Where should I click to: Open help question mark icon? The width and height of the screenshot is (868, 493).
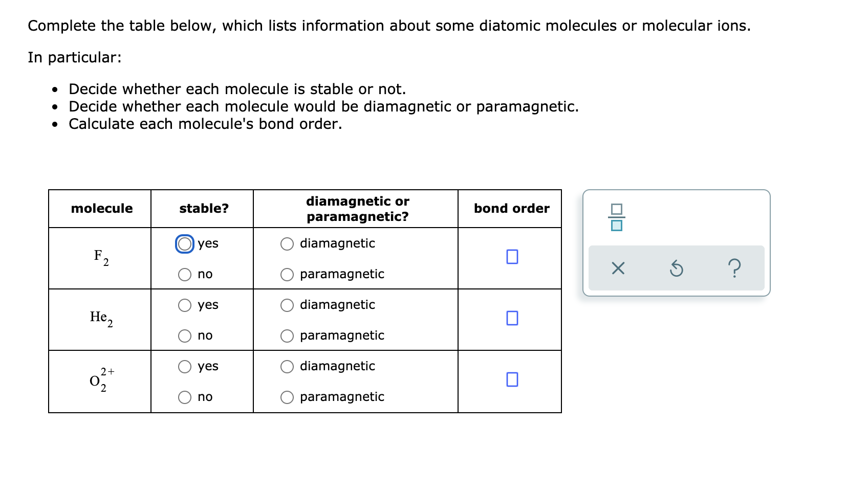click(734, 268)
